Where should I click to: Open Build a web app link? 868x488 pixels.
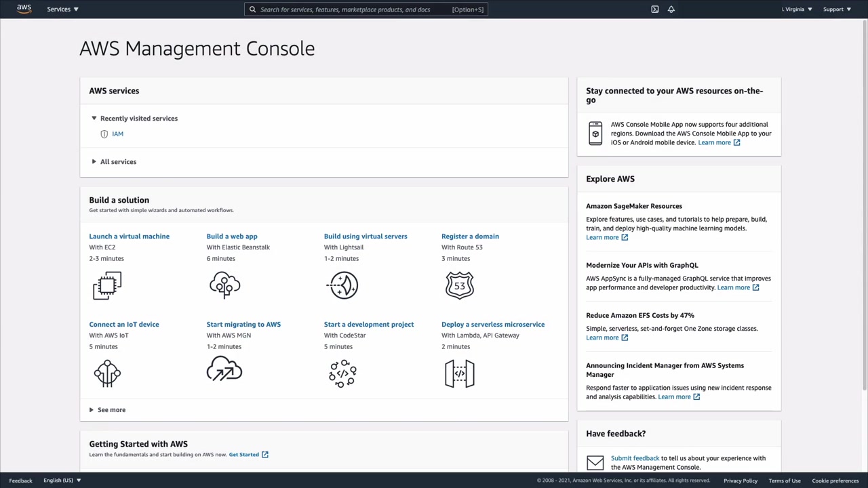click(x=232, y=237)
